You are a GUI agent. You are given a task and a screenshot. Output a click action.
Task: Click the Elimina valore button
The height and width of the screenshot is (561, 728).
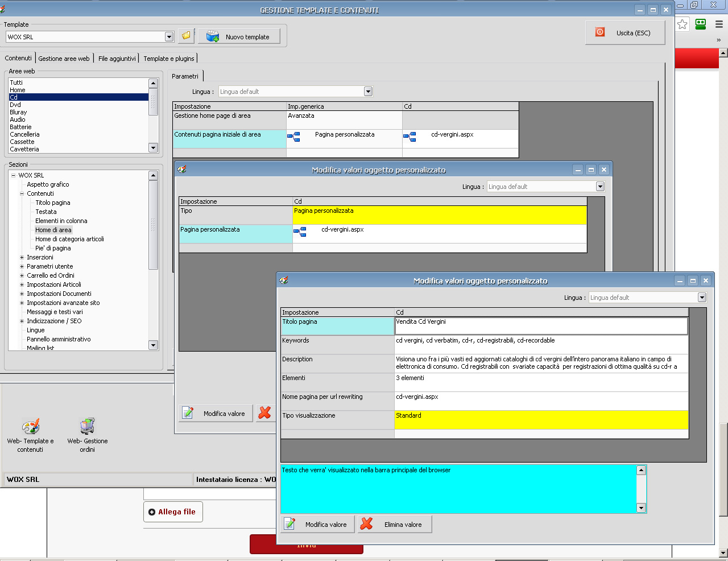coord(395,524)
